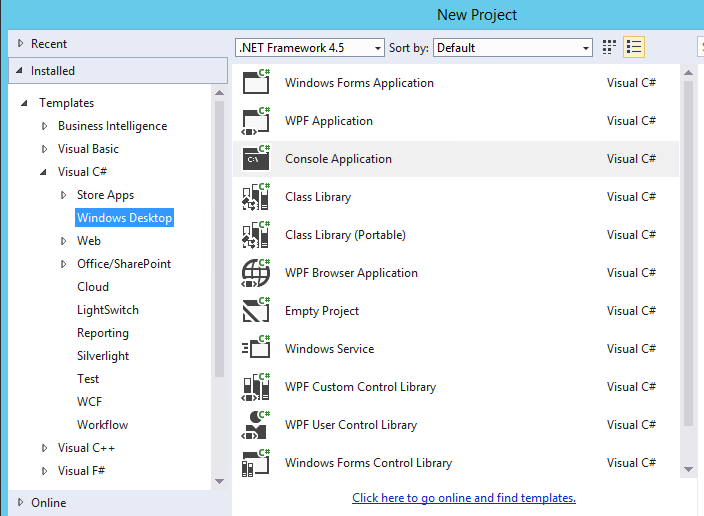Expand the Recent section
Screen dimensions: 704x516
coord(20,44)
